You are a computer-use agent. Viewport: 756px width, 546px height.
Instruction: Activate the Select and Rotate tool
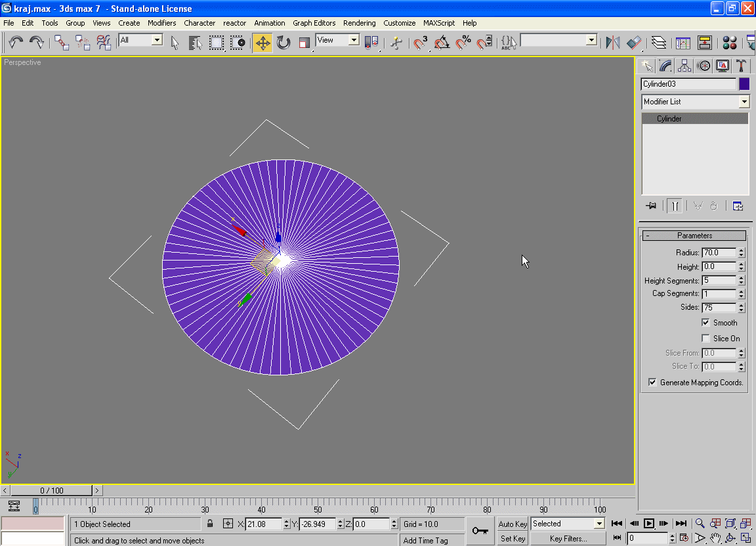point(283,43)
